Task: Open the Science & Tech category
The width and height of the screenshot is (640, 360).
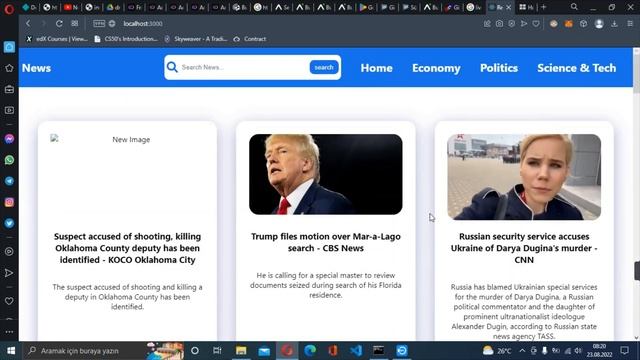Action: click(576, 68)
